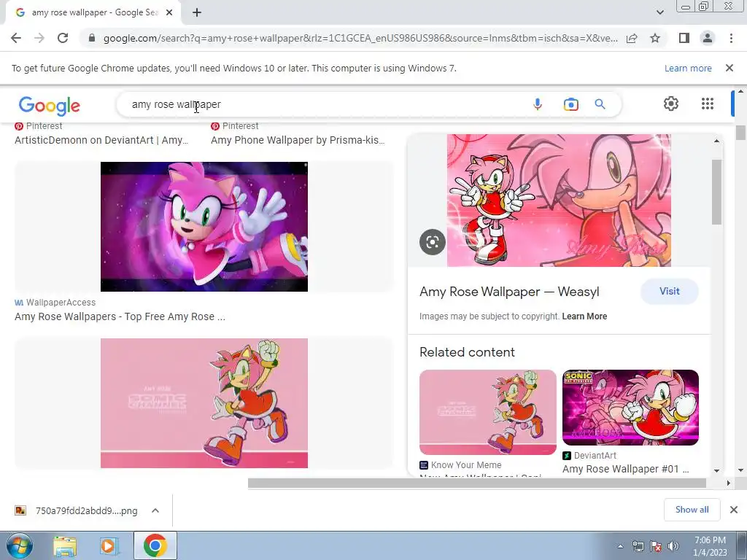Bookmark this page with the star
Image resolution: width=747 pixels, height=560 pixels.
(655, 38)
